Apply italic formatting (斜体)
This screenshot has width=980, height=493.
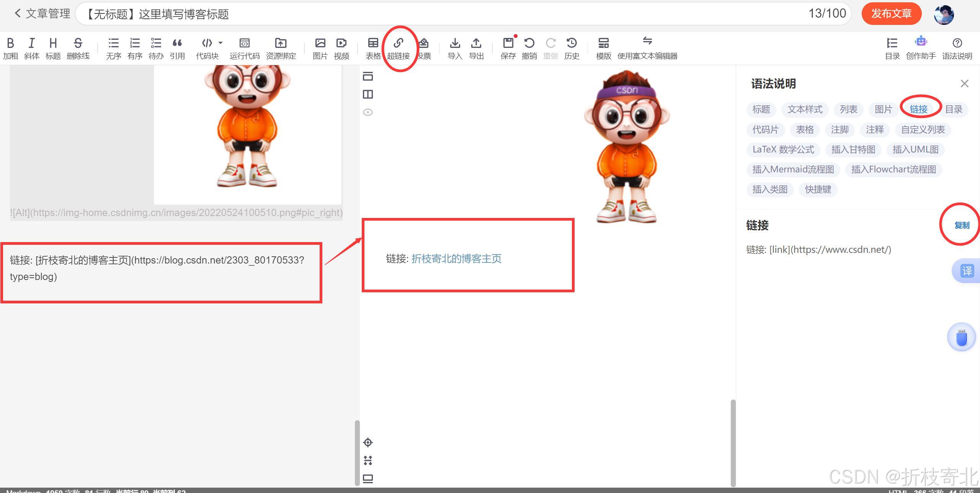pyautogui.click(x=32, y=48)
